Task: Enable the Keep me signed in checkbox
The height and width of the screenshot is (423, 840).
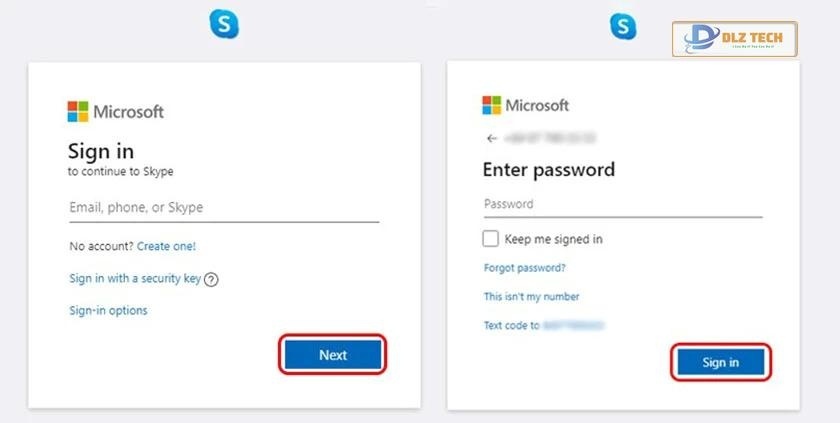Action: coord(491,239)
